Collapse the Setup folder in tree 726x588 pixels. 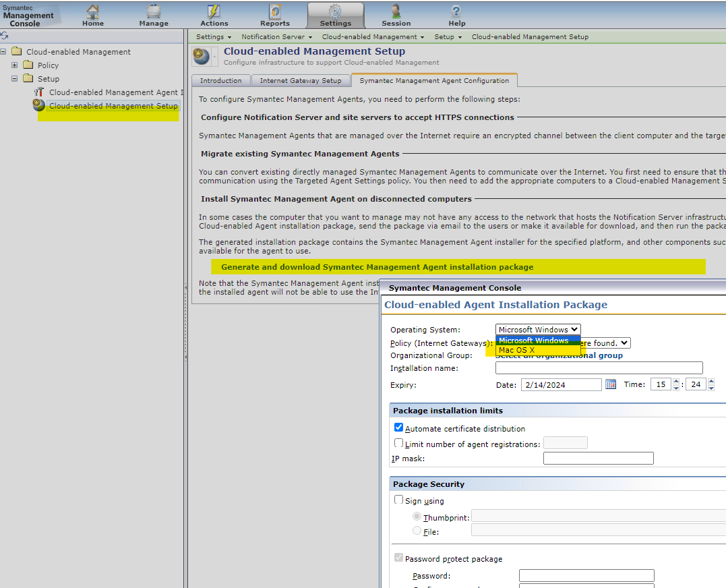click(x=15, y=79)
